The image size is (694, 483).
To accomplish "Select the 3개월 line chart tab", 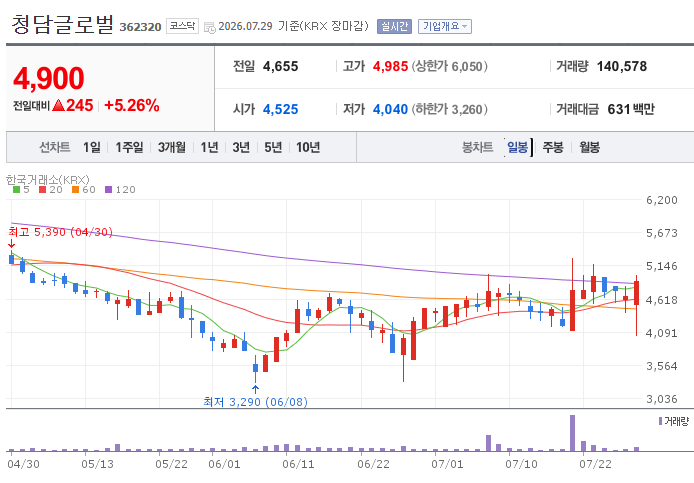I will 172,147.
